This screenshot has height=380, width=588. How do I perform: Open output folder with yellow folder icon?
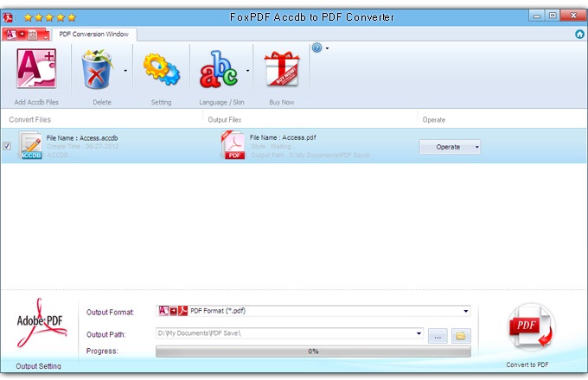(x=461, y=336)
